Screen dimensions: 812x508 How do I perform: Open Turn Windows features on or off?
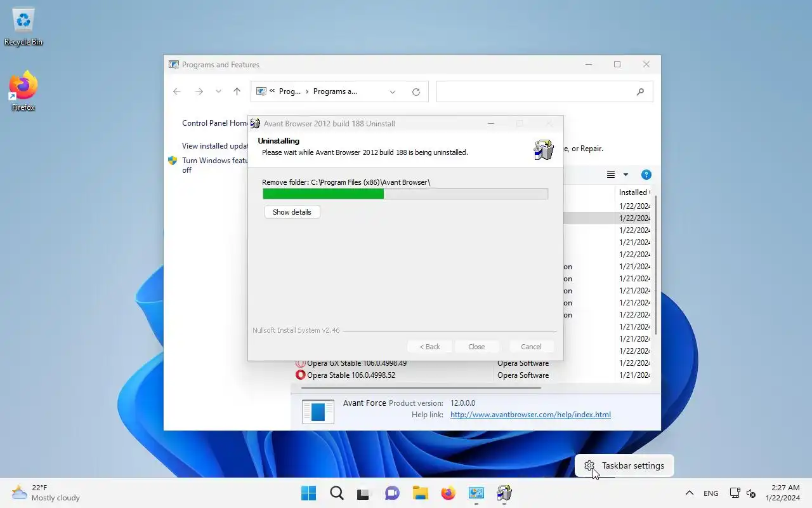(214, 165)
